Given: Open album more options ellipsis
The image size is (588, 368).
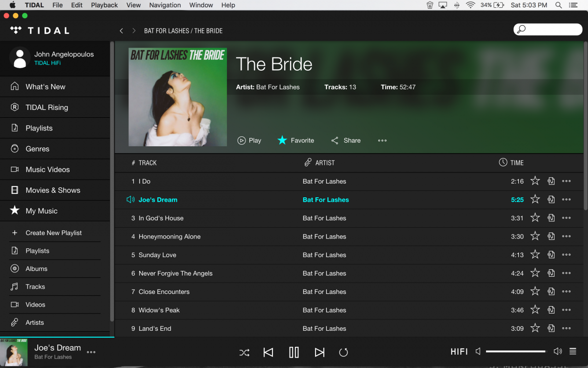Looking at the screenshot, I should [383, 140].
